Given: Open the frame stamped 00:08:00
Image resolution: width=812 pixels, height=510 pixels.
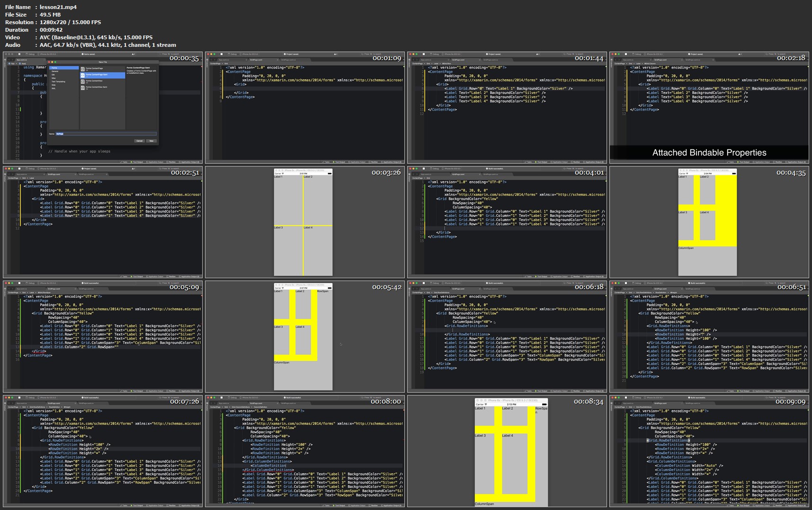Looking at the screenshot, I should point(305,451).
